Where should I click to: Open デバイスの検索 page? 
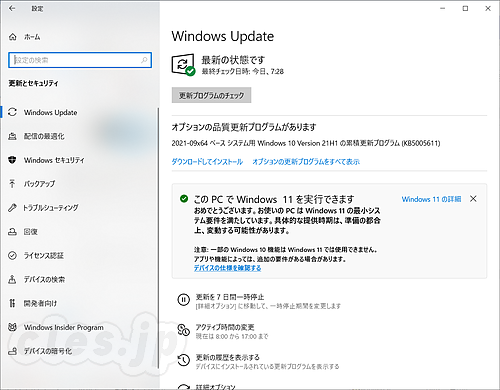pos(79,279)
